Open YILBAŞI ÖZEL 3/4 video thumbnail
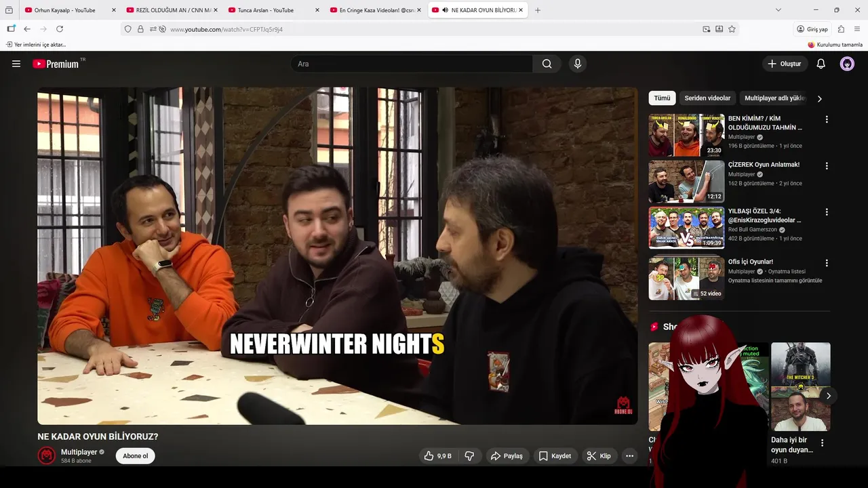 (x=686, y=228)
